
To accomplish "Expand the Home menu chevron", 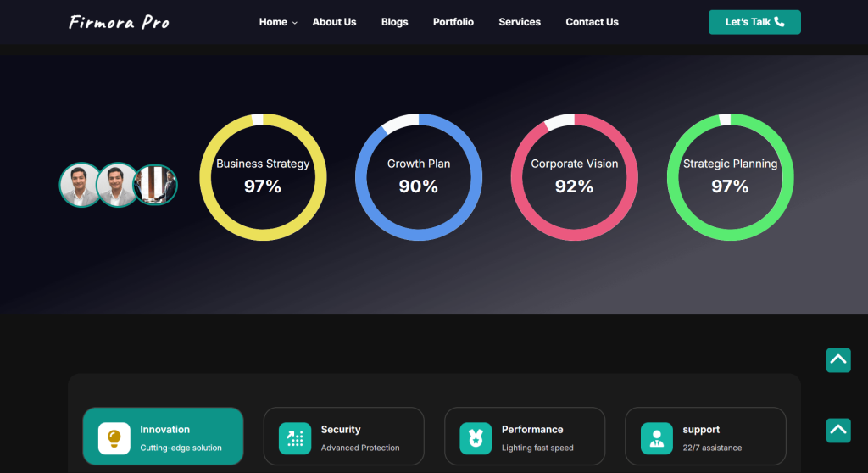I will [x=295, y=23].
